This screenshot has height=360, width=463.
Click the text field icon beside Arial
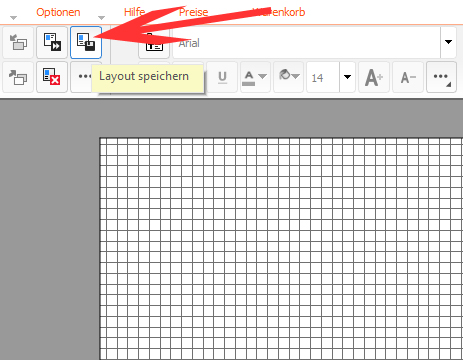pos(154,43)
